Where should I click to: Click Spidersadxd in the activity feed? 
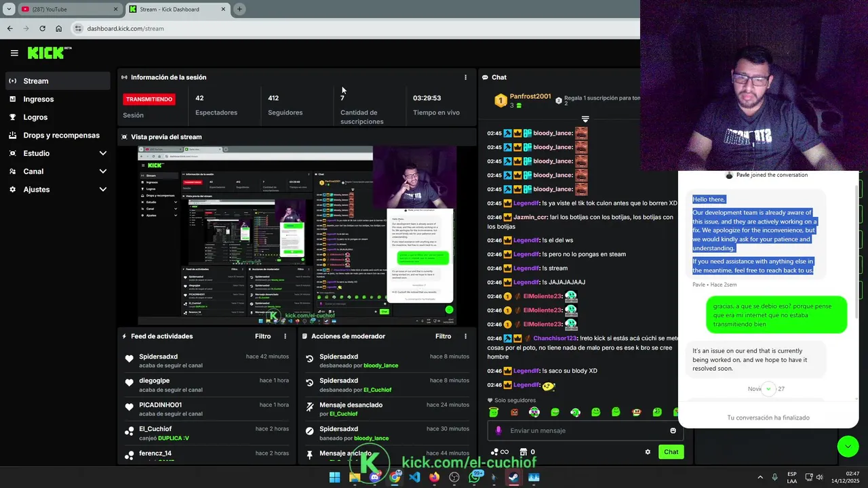(x=158, y=357)
